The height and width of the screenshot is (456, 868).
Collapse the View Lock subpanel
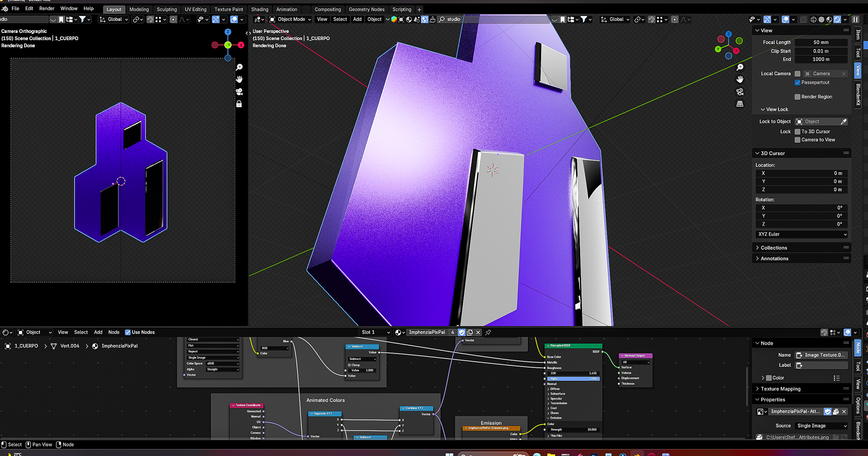click(776, 109)
